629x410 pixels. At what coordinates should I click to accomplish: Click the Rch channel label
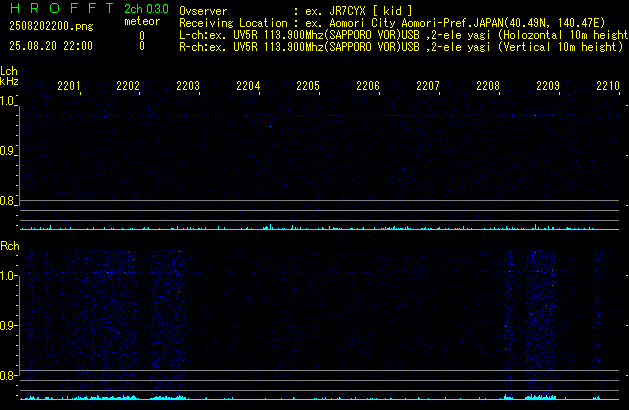[x=10, y=246]
